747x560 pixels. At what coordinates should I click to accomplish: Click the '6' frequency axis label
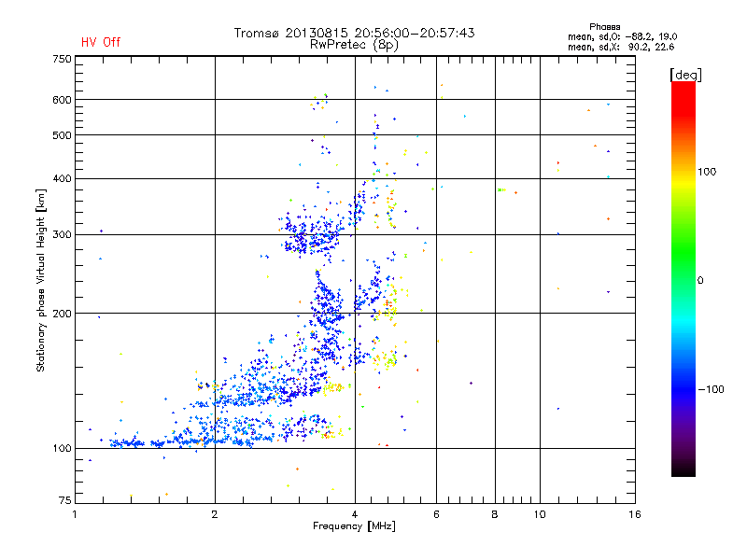tap(436, 514)
